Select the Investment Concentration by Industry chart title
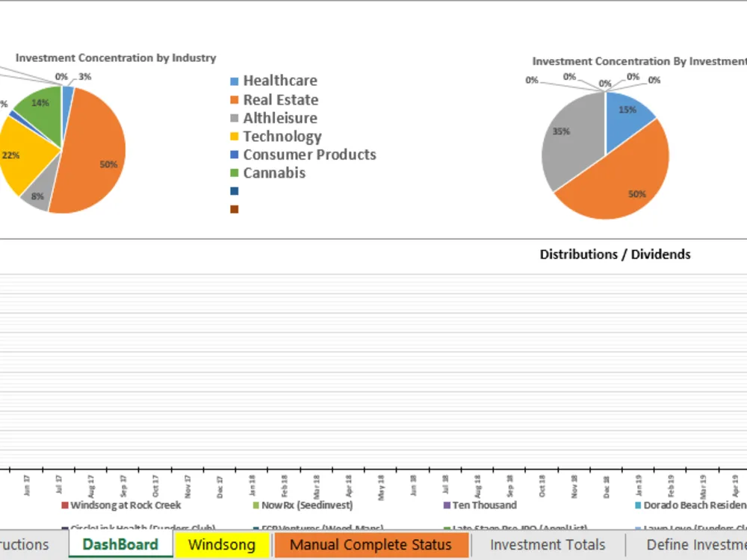Image resolution: width=747 pixels, height=560 pixels. pos(116,57)
